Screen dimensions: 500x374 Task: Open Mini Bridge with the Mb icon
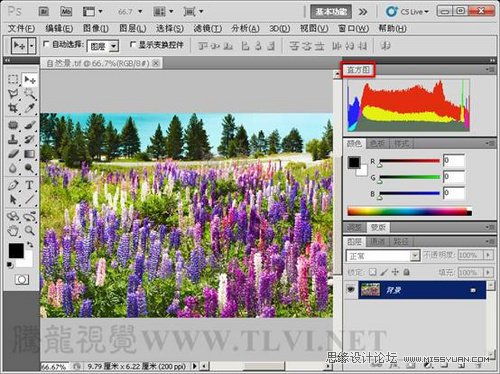(66, 12)
